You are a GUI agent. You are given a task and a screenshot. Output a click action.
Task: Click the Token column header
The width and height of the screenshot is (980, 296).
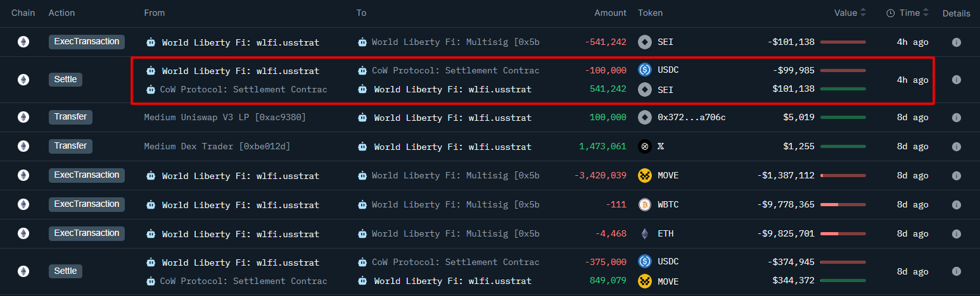tap(650, 13)
